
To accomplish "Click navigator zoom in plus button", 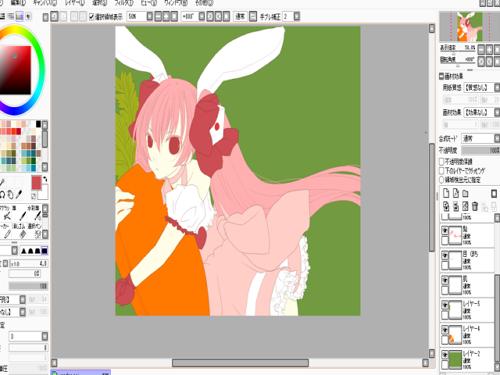I will (489, 50).
